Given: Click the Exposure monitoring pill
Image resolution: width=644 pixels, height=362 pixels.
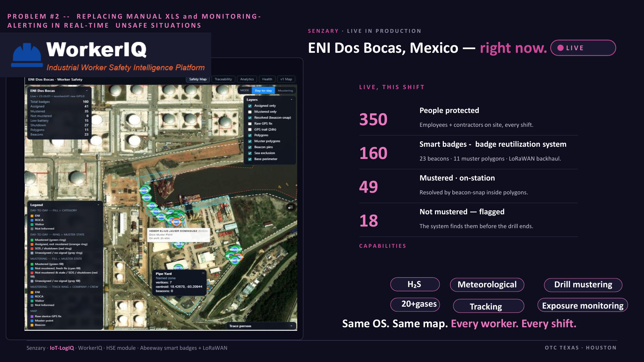Looking at the screenshot, I should [582, 305].
